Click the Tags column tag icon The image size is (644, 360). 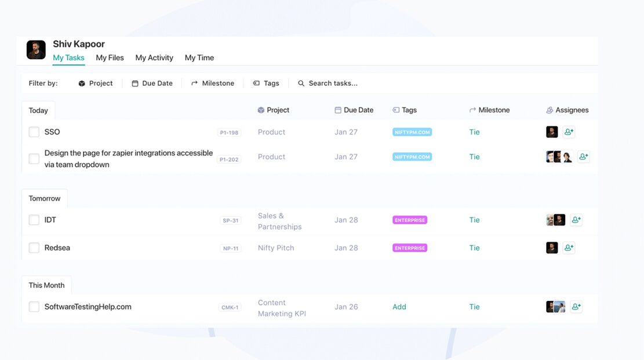(396, 110)
